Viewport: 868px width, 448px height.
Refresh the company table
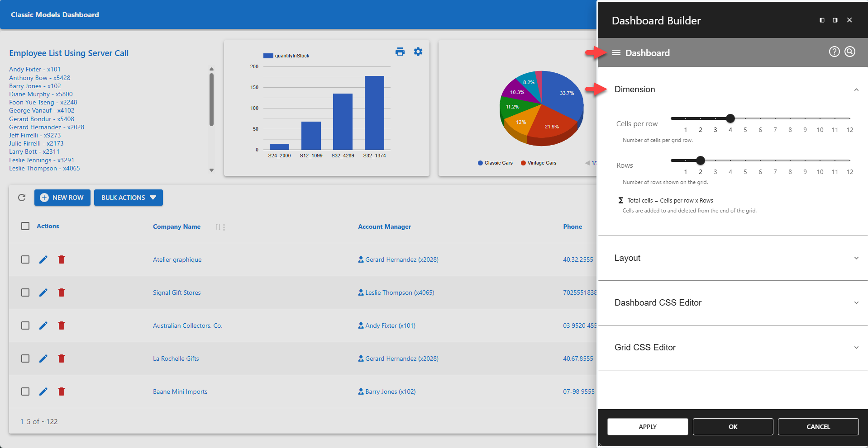[x=21, y=198]
